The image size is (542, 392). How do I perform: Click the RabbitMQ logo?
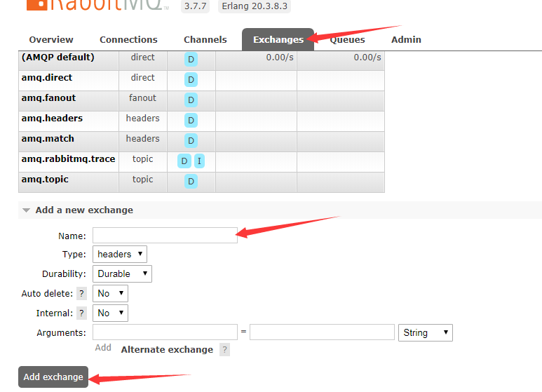[97, 5]
